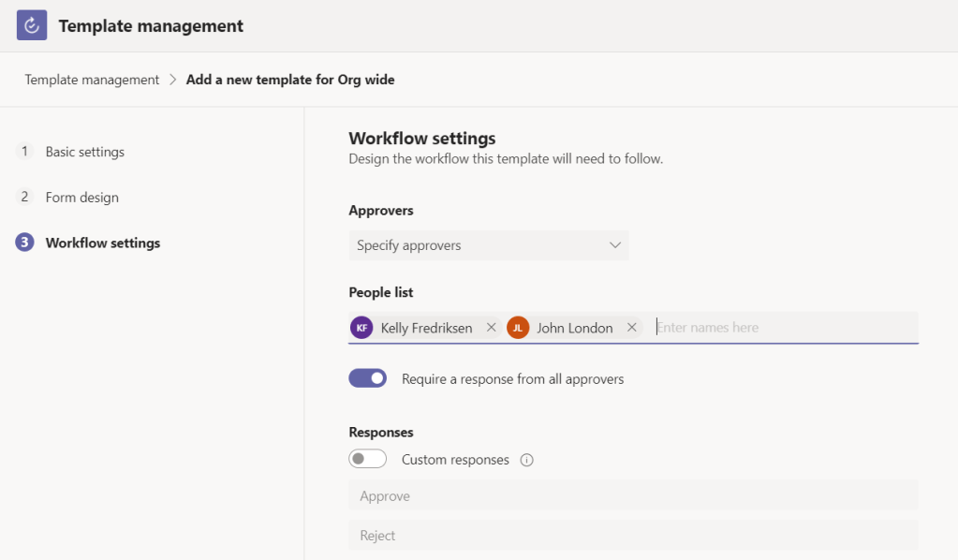Viewport: 958px width, 560px height.
Task: Click the step 1 number badge
Action: click(24, 151)
